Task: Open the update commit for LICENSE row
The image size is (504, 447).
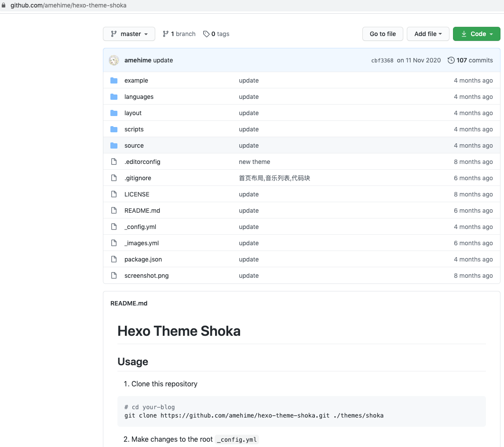Action: tap(249, 194)
